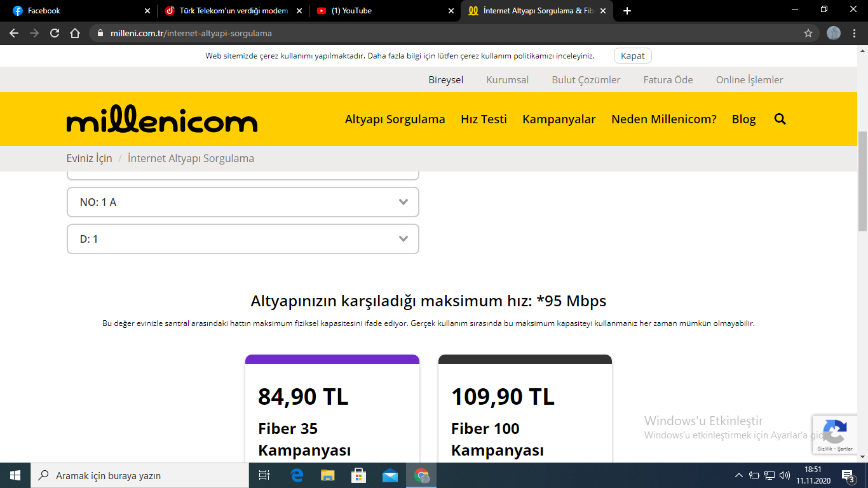
Task: Open network settings from the tray icon
Action: pyautogui.click(x=770, y=475)
